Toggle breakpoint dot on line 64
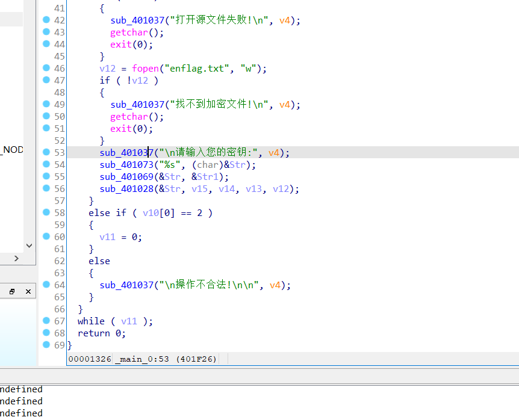Image resolution: width=519 pixels, height=420 pixels. tap(46, 285)
